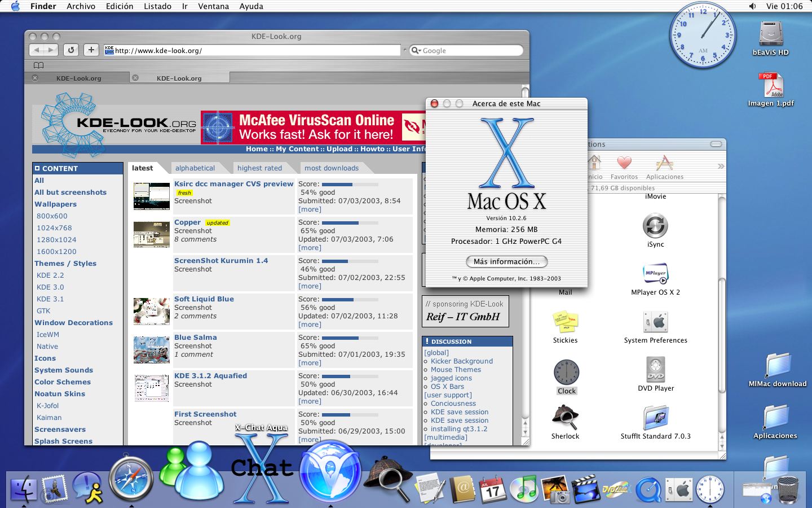Viewport: 812px width, 508px height.
Task: Click Safari's URL address field
Action: click(x=252, y=50)
